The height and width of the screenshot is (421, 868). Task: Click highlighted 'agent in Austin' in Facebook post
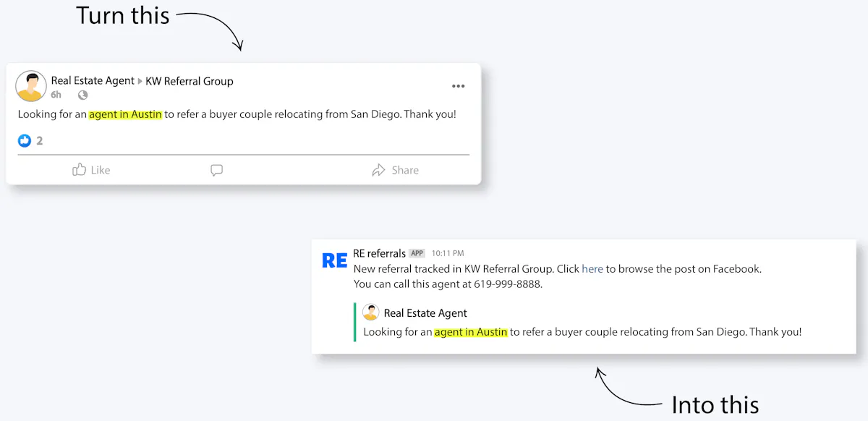(125, 114)
